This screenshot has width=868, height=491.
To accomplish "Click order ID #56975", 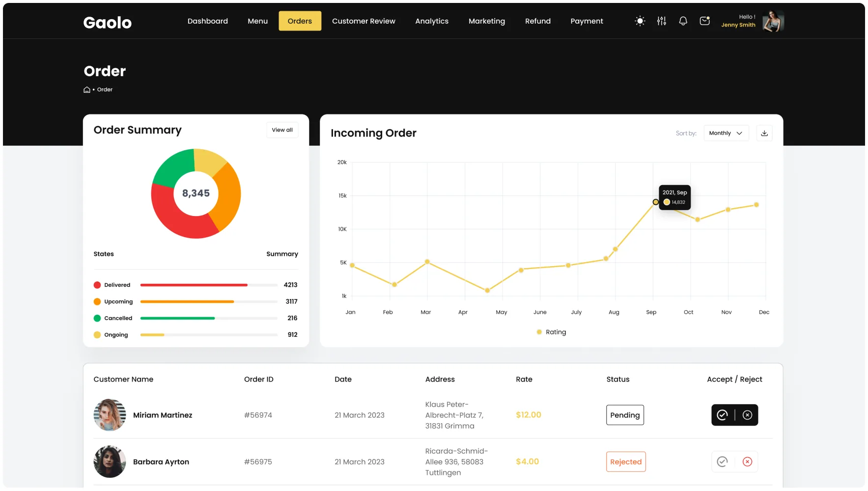I will pyautogui.click(x=258, y=462).
